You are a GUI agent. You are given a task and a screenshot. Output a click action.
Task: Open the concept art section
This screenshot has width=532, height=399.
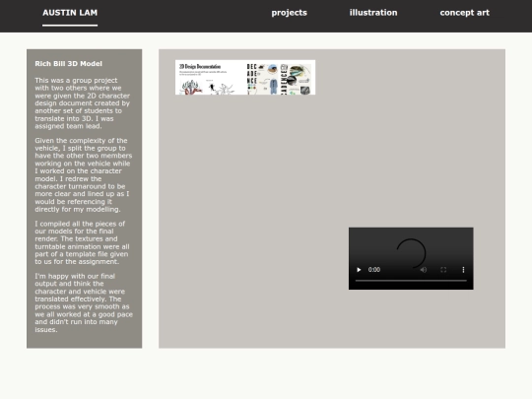click(x=464, y=13)
